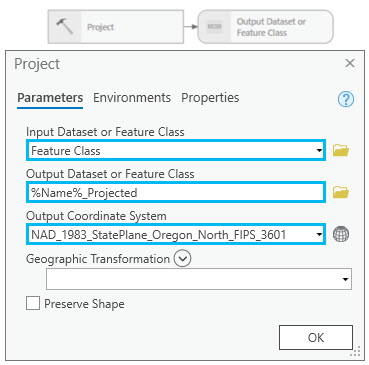Image resolution: width=369 pixels, height=365 pixels.
Task: Open coordinate system globe picker
Action: coord(341,234)
